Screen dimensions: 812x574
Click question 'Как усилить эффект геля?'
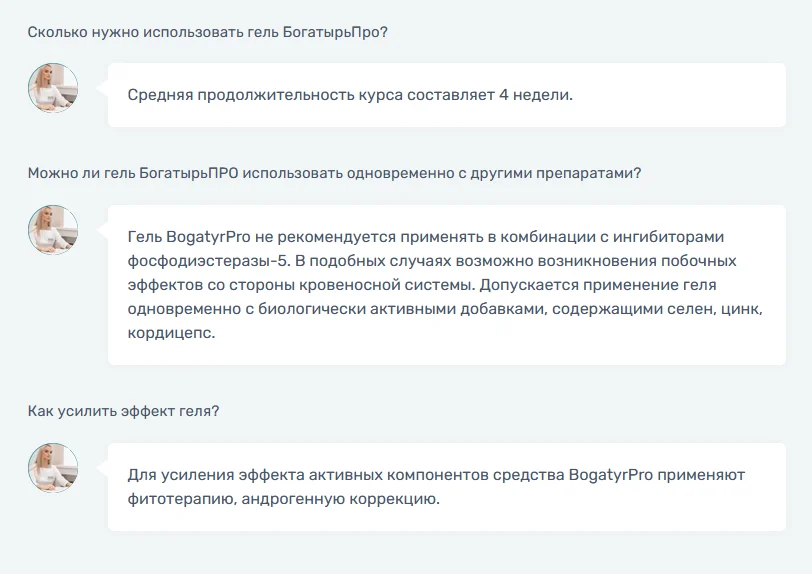coord(123,411)
